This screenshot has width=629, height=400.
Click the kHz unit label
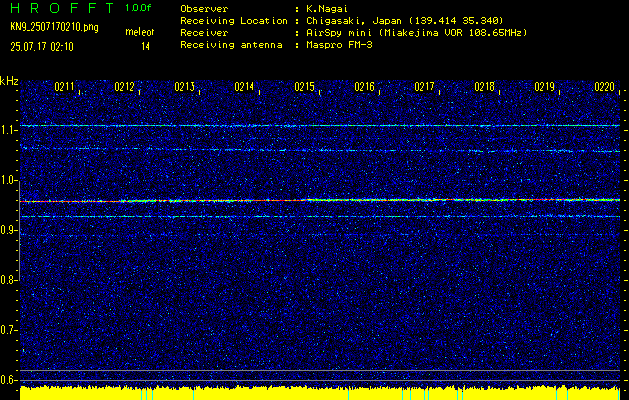pos(9,81)
